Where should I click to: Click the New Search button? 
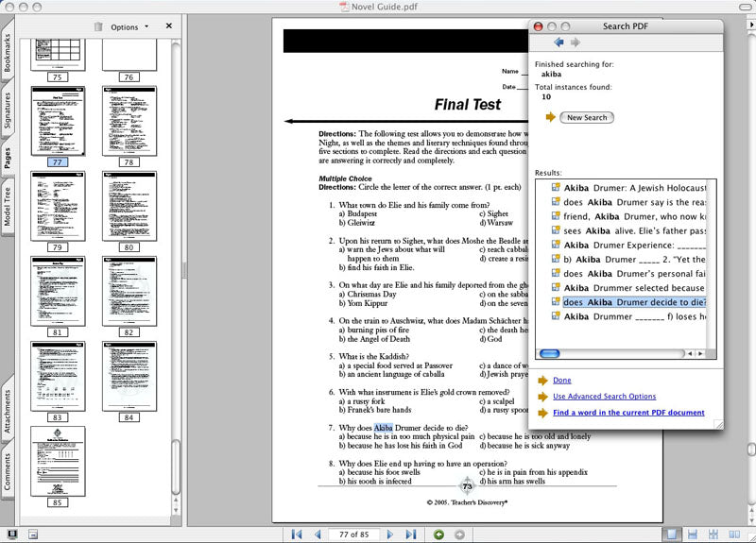pyautogui.click(x=587, y=117)
